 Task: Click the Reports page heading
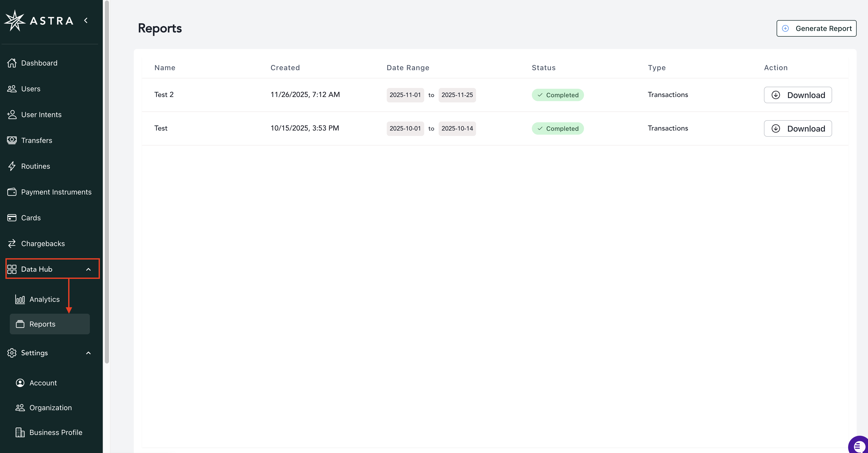click(x=160, y=28)
